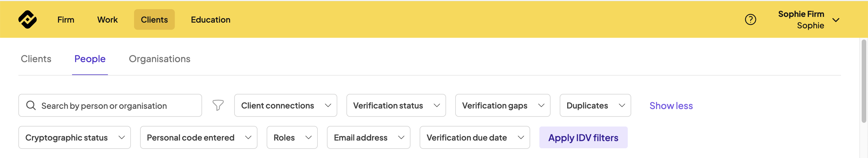868x158 pixels.
Task: Select the People tab
Action: click(x=90, y=59)
